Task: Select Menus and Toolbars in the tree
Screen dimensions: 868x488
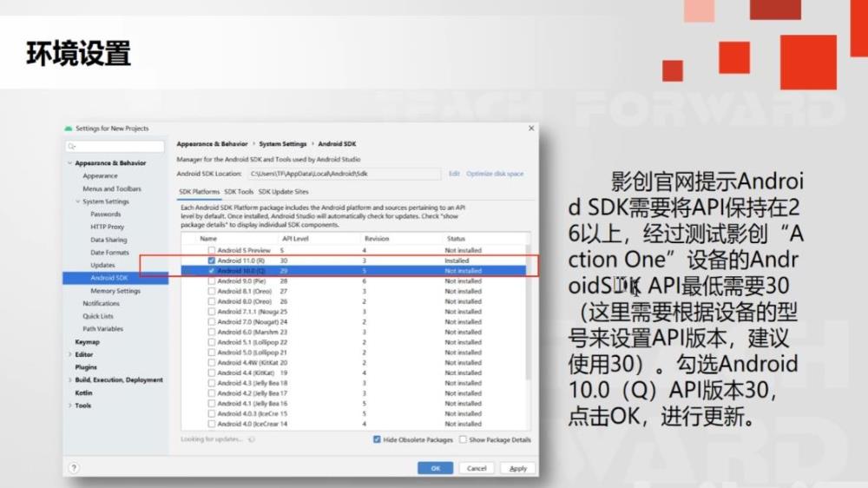Action: [112, 189]
